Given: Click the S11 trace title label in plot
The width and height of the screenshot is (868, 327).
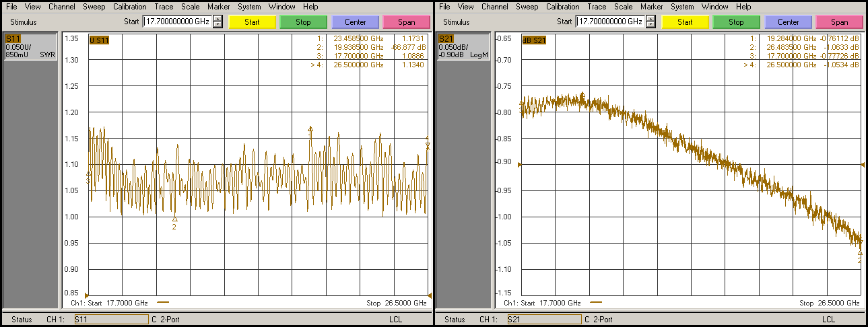Looking at the screenshot, I should click(99, 40).
